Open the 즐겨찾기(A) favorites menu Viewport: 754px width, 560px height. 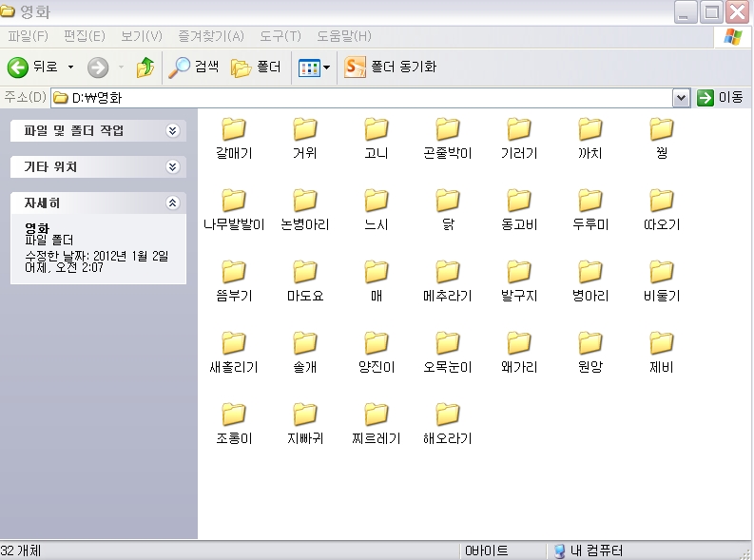(x=210, y=36)
